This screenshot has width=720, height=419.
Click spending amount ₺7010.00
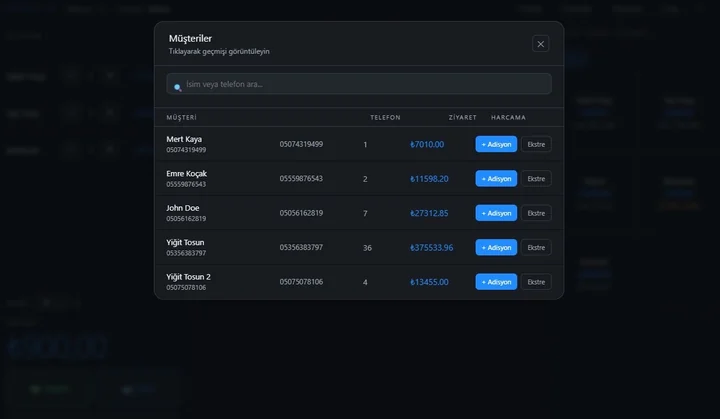tap(427, 145)
